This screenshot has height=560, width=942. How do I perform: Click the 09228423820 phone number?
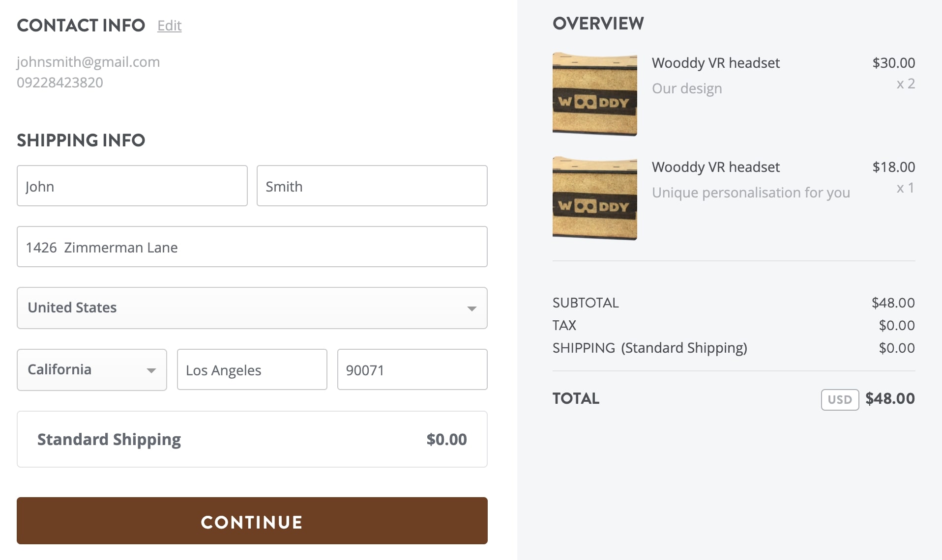[x=60, y=83]
